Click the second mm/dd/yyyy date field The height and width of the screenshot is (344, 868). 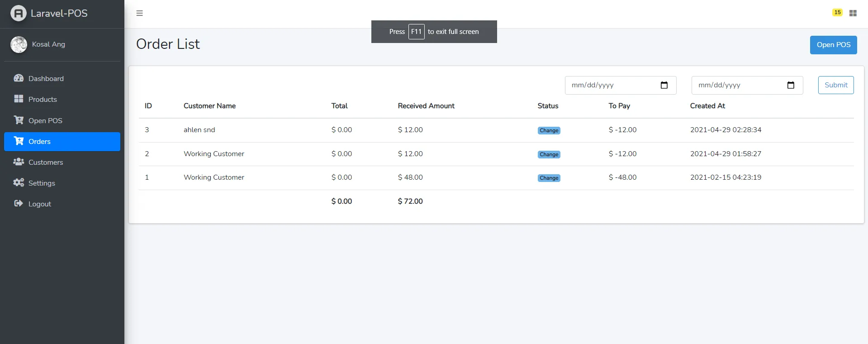pyautogui.click(x=747, y=85)
